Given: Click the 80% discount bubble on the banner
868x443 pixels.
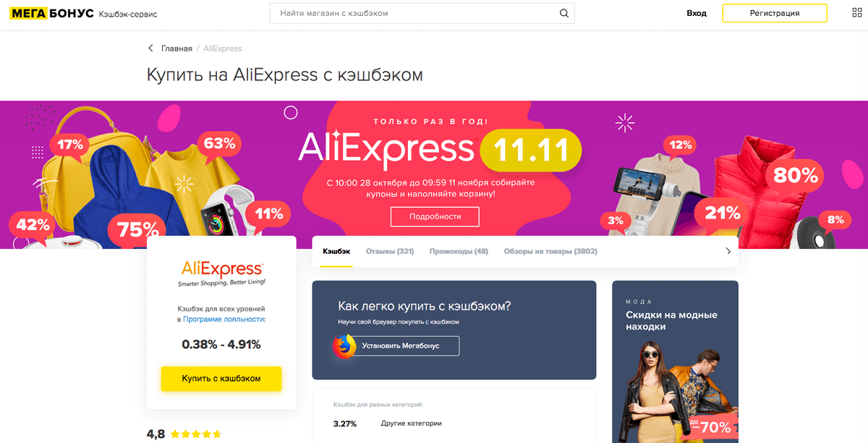Looking at the screenshot, I should pos(796,174).
